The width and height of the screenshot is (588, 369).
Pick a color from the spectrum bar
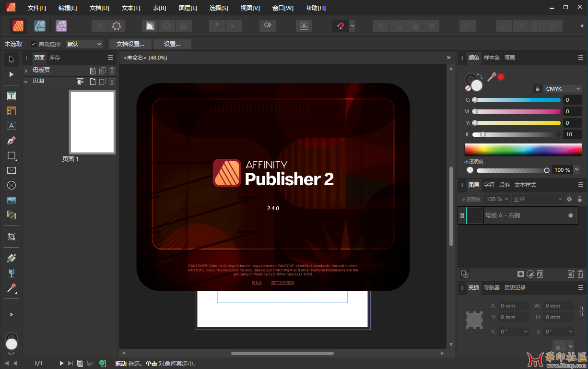click(x=523, y=149)
